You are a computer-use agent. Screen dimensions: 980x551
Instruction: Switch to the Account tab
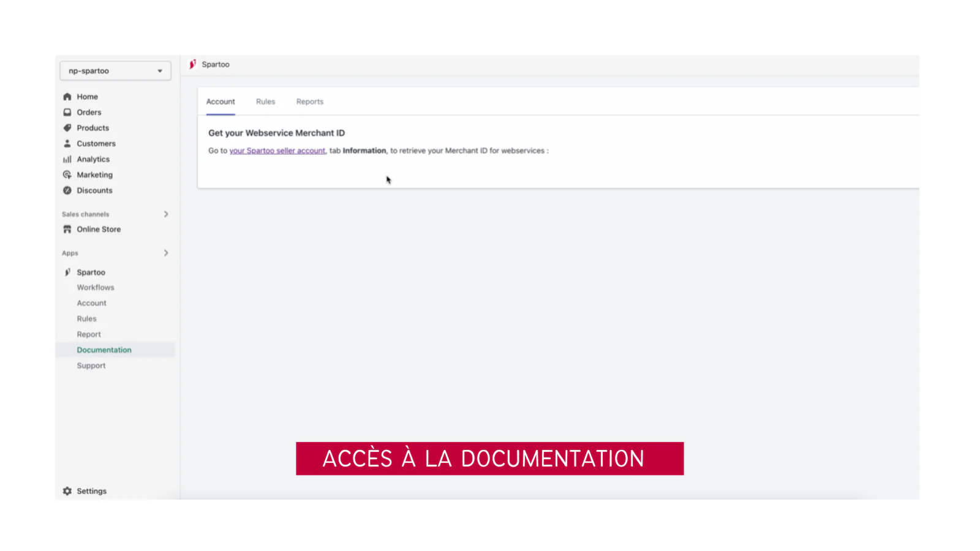click(221, 102)
